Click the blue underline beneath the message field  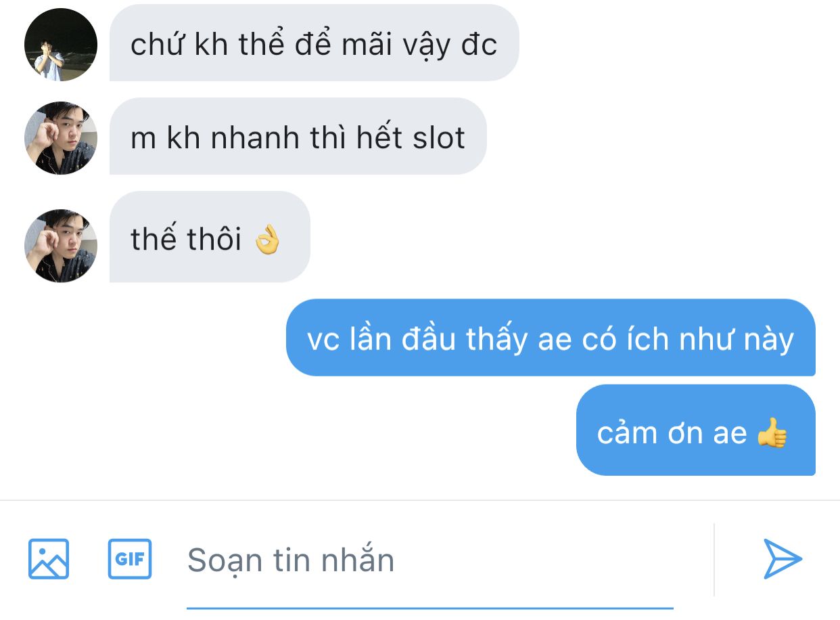(x=429, y=608)
